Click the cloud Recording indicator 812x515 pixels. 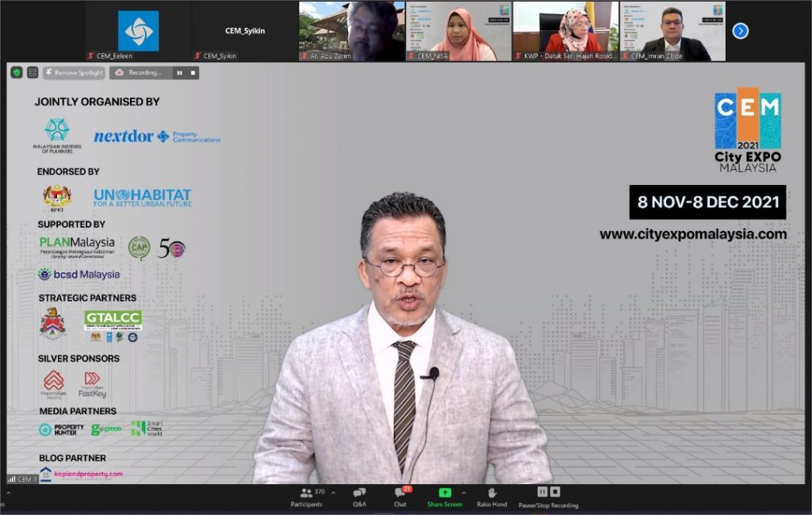coord(140,72)
